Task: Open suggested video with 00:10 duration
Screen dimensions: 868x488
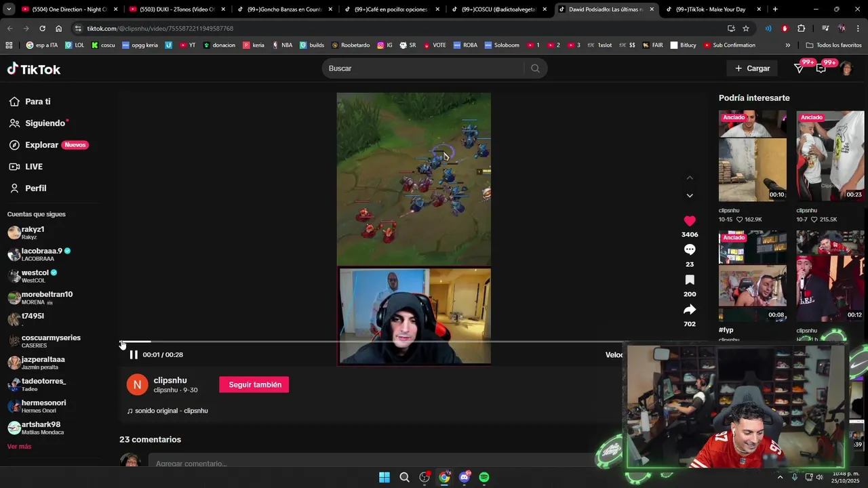Action: pyautogui.click(x=753, y=156)
